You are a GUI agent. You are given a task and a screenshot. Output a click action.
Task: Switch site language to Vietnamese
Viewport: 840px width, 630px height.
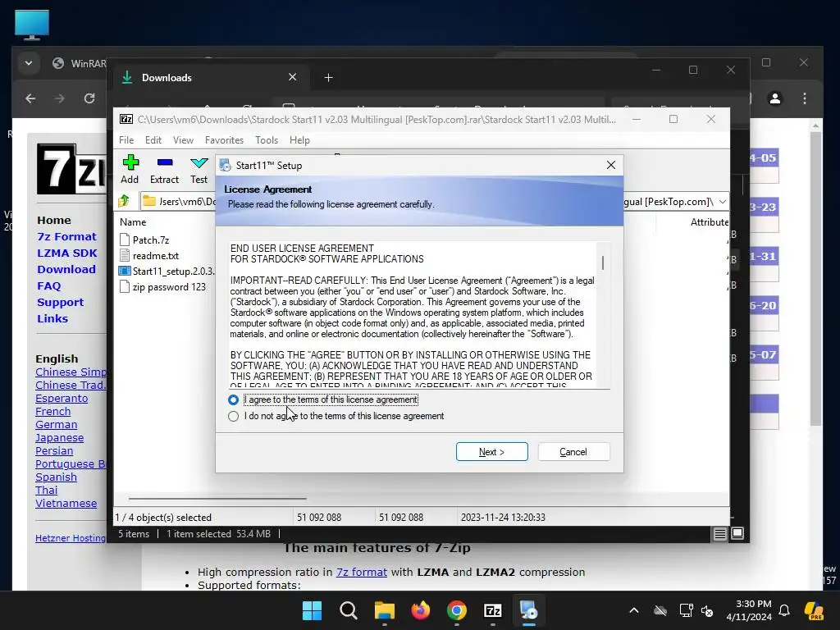pos(66,504)
